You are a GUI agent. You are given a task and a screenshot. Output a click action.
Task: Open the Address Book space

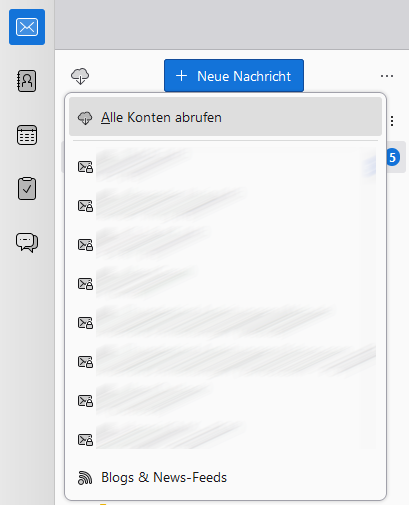[27, 81]
